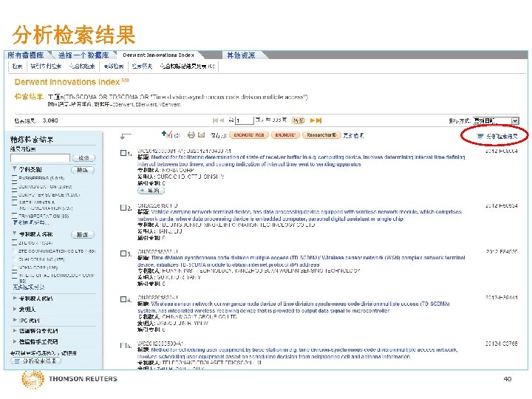Expand the 专利权人代码 refine section
Viewport: 532px width, 399px height.
(15, 299)
